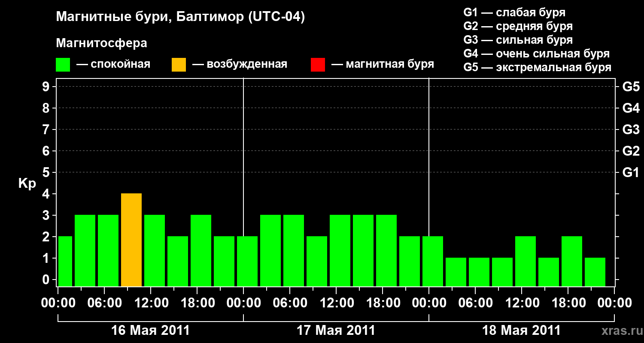Screen dimensions: 644x343
Task: Click '18:00' tick label above 17 Мая 2011
Action: [x=383, y=303]
